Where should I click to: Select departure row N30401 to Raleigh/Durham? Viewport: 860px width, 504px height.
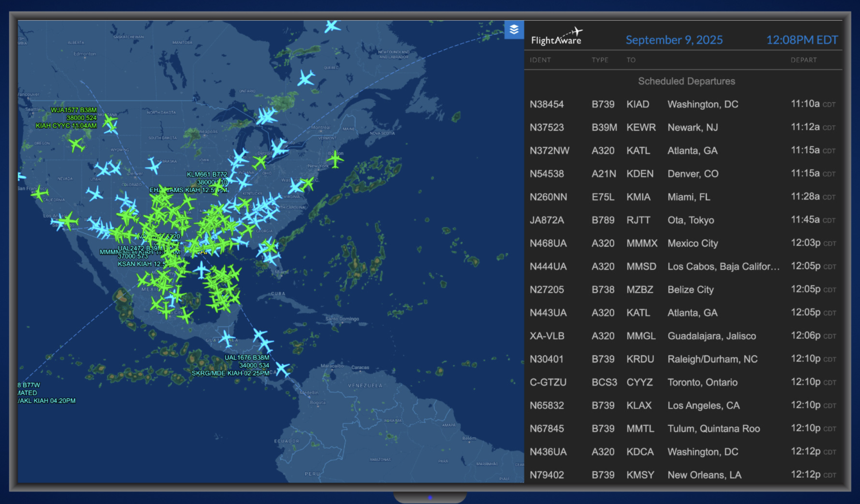point(683,359)
